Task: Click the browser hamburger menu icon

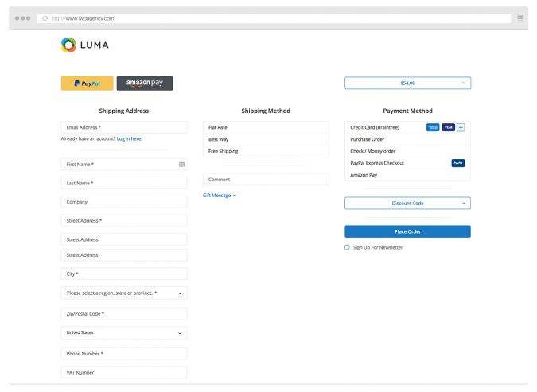Action: click(x=519, y=18)
